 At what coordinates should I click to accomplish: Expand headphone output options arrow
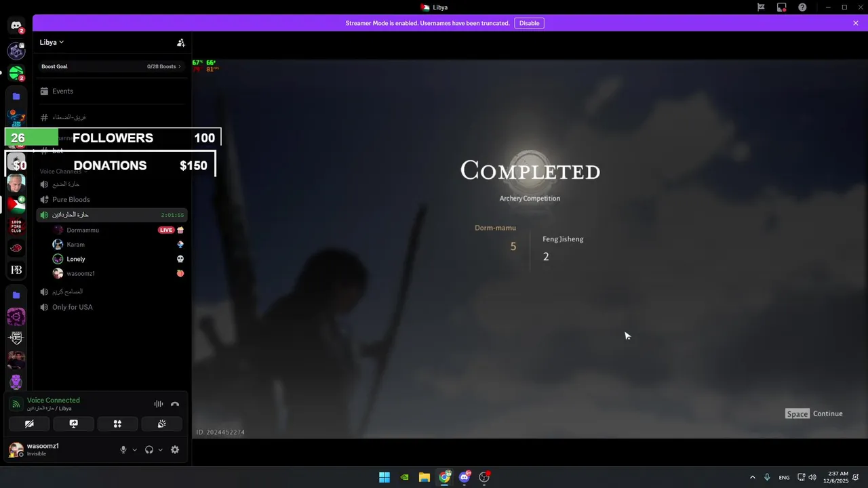[x=160, y=449]
